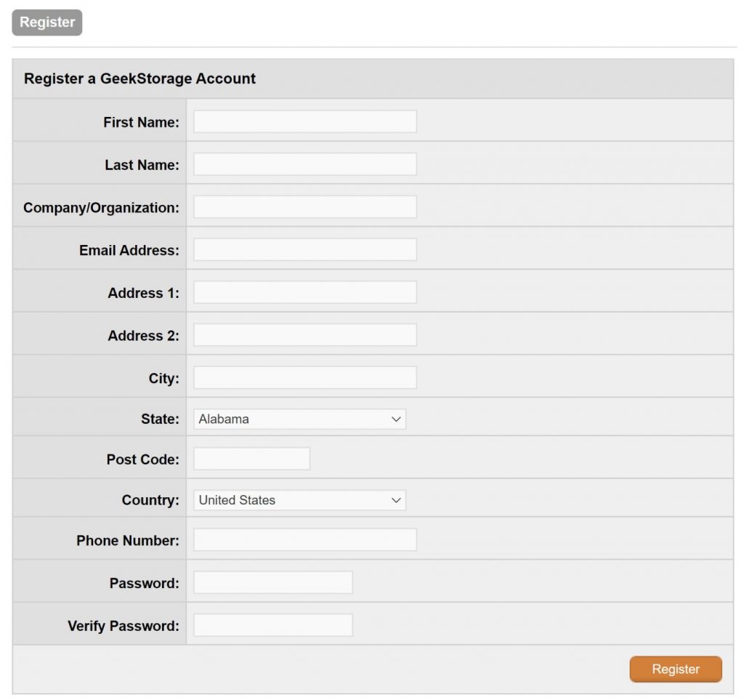Click the 'Last Name:' label
Screen dimensions: 744x700
[142, 165]
